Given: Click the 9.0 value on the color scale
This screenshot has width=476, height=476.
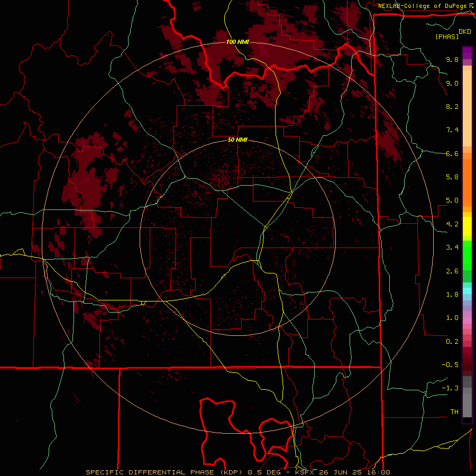Looking at the screenshot, I should click(x=452, y=83).
